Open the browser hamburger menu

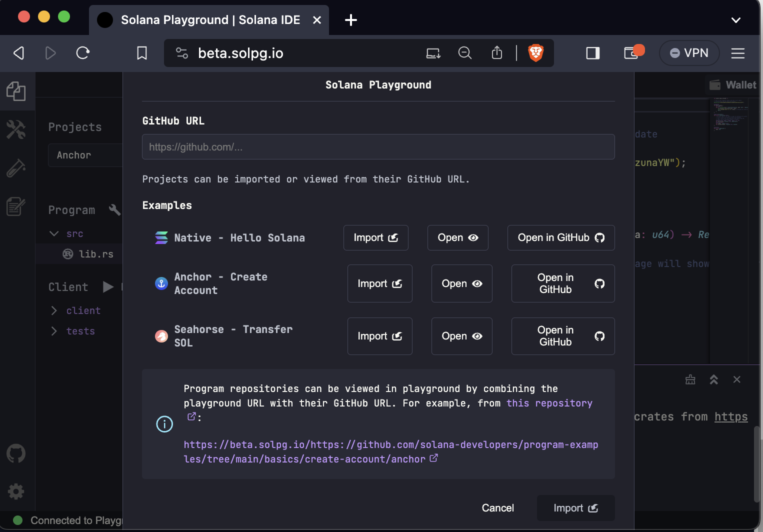pos(737,53)
